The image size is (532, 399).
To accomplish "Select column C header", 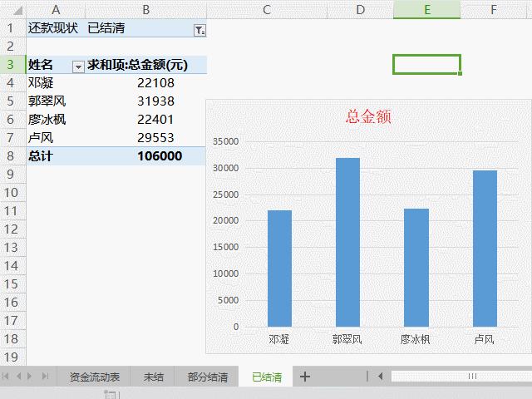I will (267, 9).
